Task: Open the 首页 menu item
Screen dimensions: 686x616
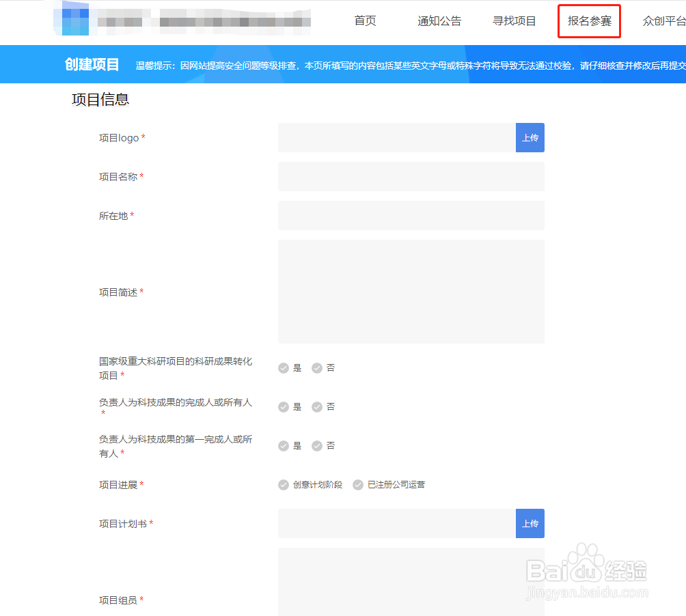Action: [x=365, y=20]
